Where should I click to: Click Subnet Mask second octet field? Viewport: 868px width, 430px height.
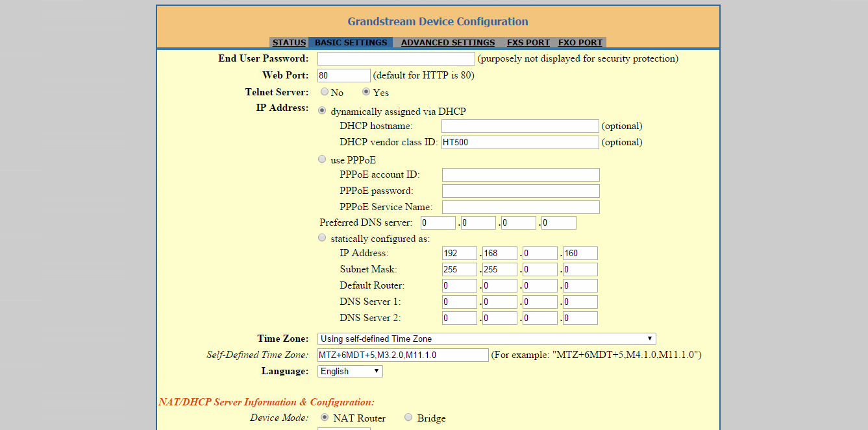point(500,270)
